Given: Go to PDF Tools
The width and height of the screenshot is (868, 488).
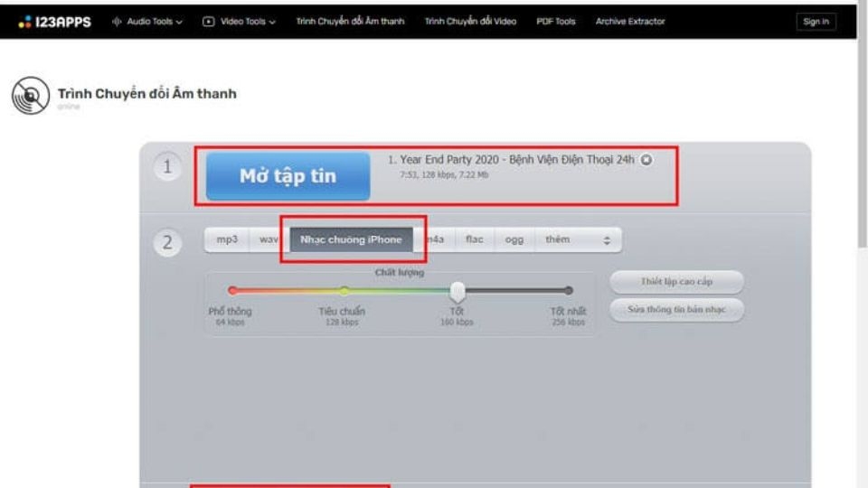Looking at the screenshot, I should click(556, 22).
